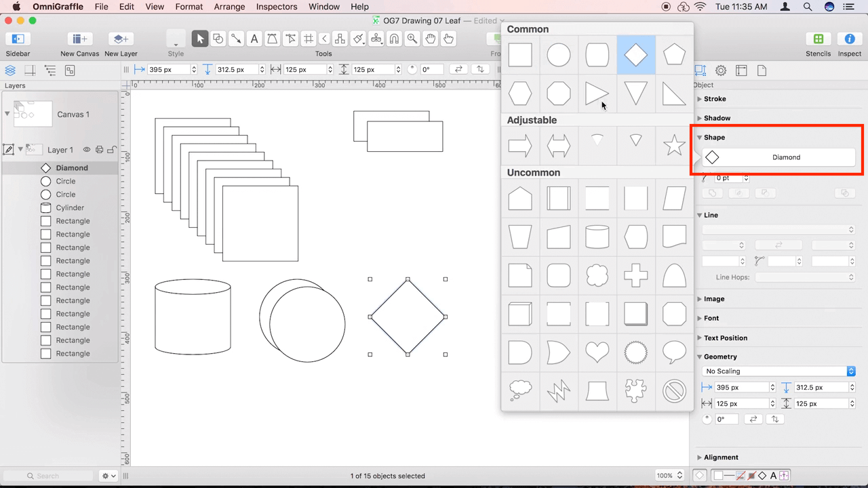Choose the star shape under Adjustable
868x488 pixels.
[674, 145]
